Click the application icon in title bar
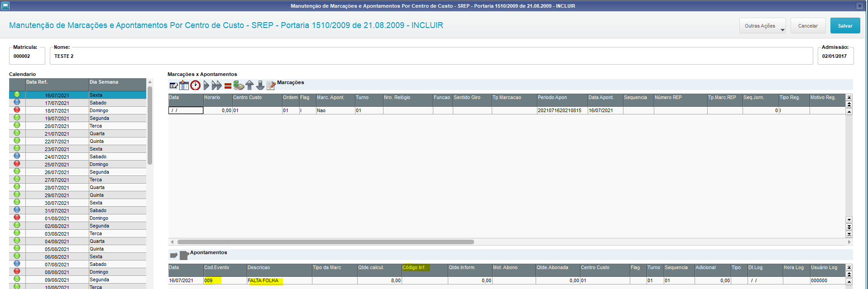The height and width of the screenshot is (289, 868). coord(5,6)
